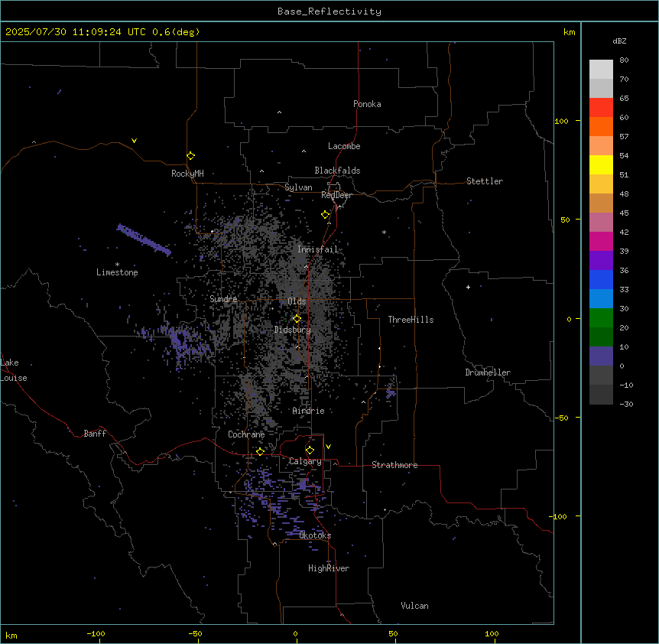
Task: Click the Limestone label
Action: click(117, 272)
